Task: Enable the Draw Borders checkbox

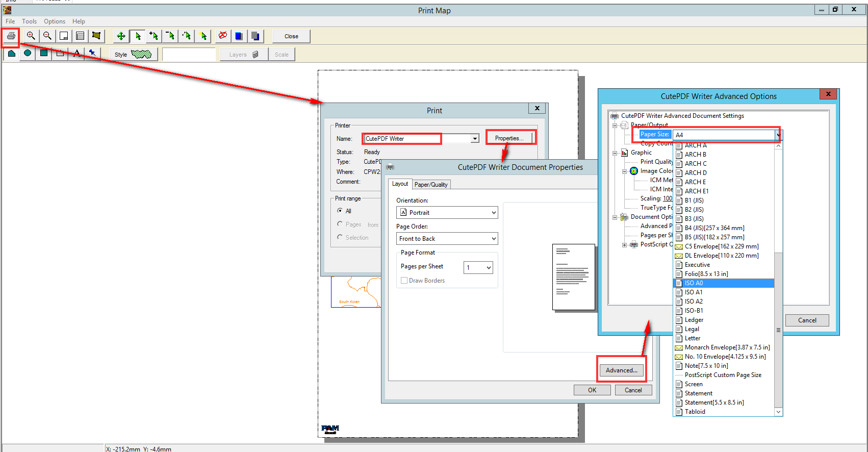Action: click(404, 281)
